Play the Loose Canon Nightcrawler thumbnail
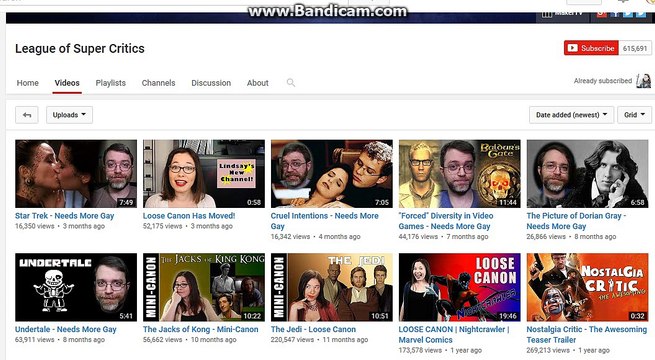Screen dimensions: 655x360 [460, 287]
